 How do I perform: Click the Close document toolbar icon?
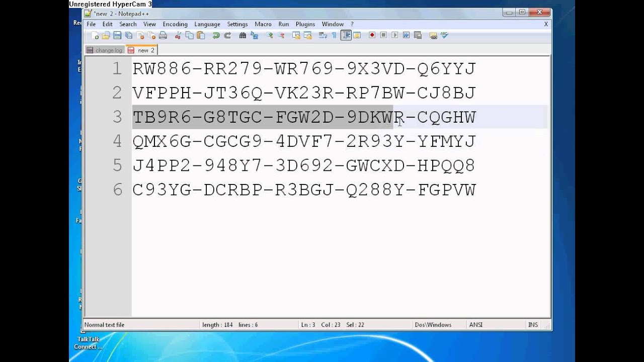point(140,35)
